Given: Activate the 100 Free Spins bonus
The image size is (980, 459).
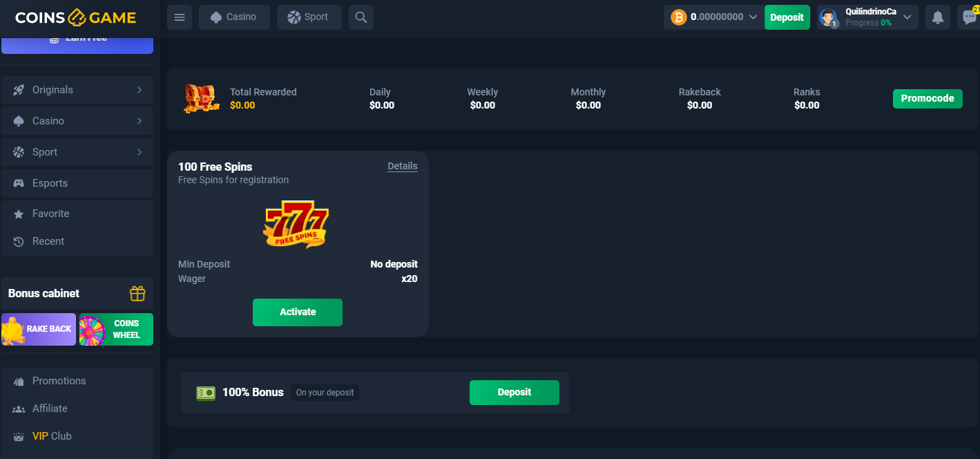Looking at the screenshot, I should point(298,312).
